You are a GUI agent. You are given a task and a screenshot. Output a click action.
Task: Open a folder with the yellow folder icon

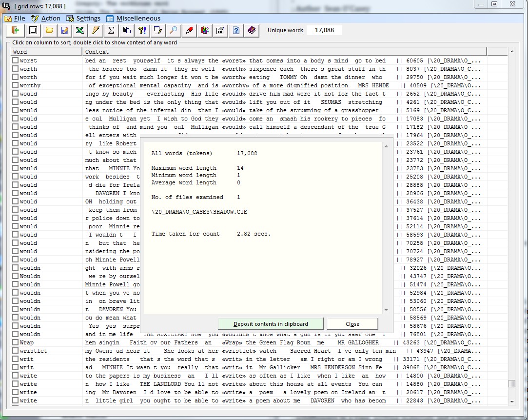pos(49,30)
